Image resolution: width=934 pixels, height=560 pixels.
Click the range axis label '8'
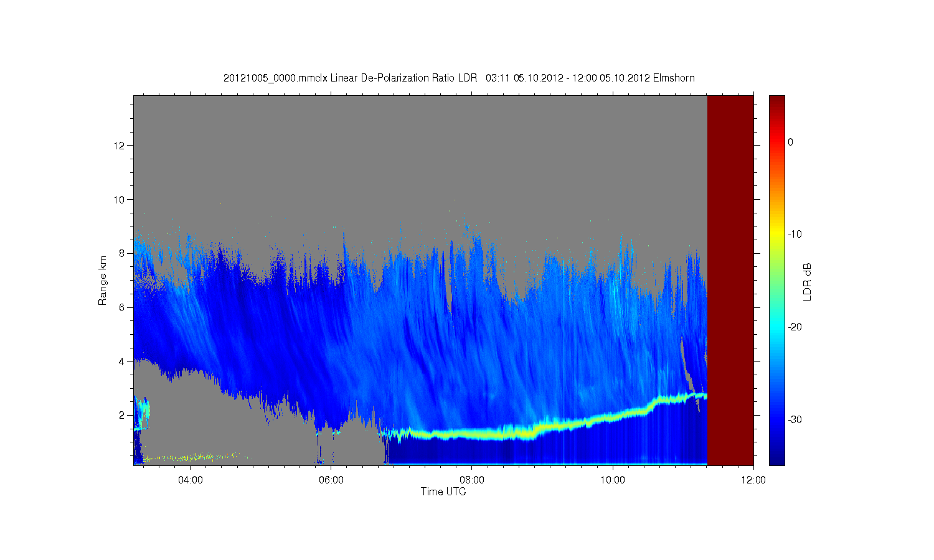(123, 253)
